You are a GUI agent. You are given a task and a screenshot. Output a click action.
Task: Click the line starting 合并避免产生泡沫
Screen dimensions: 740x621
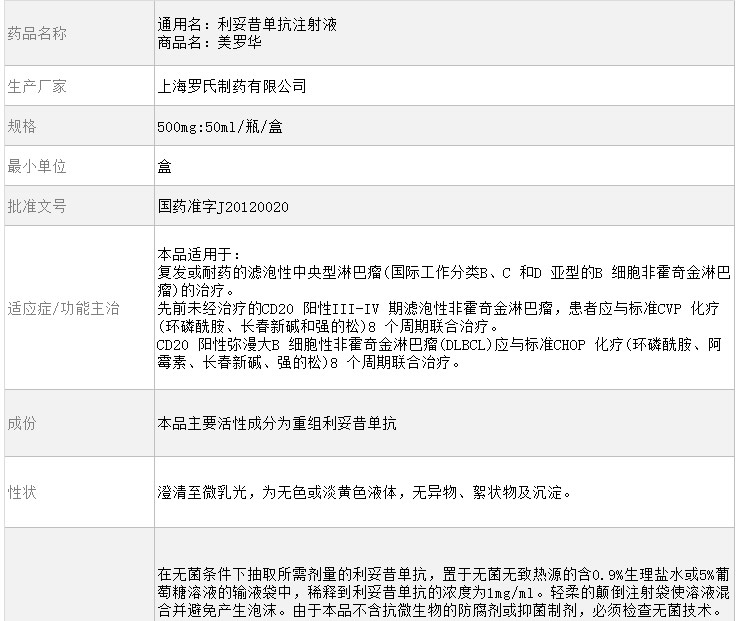(x=440, y=610)
